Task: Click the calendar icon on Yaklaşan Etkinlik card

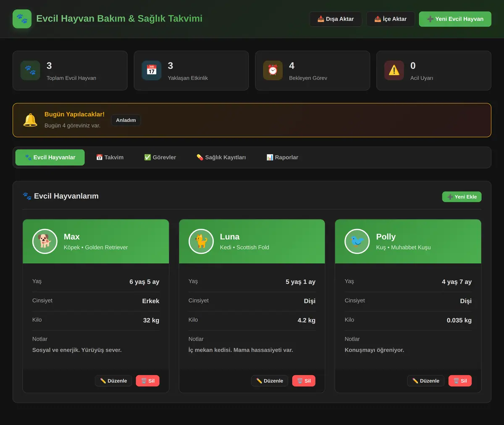Action: [152, 70]
